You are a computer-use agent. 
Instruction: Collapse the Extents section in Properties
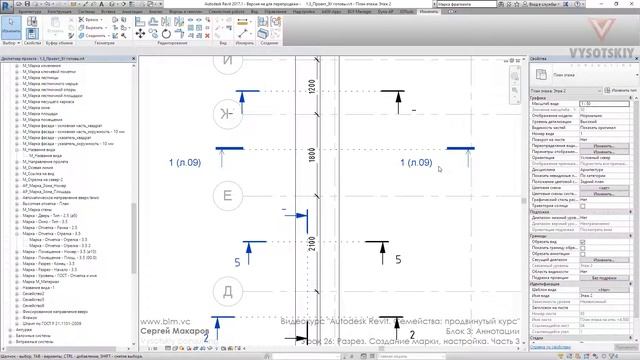tap(631, 236)
